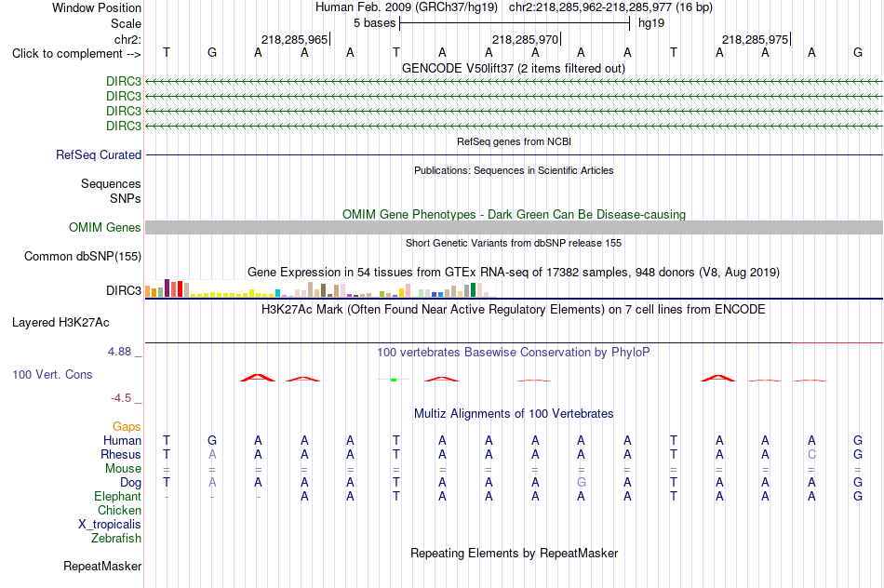This screenshot has width=884, height=588.
Task: Click the 4.88 PhyloP upper axis value
Action: point(119,352)
